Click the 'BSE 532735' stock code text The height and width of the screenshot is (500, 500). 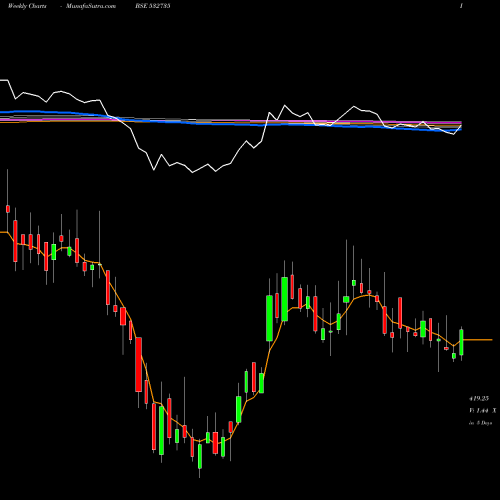click(153, 6)
